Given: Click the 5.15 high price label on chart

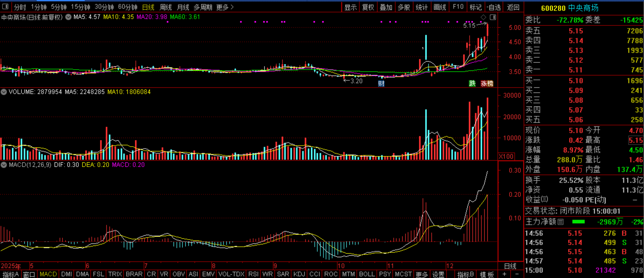Looking at the screenshot, I should click(469, 25).
